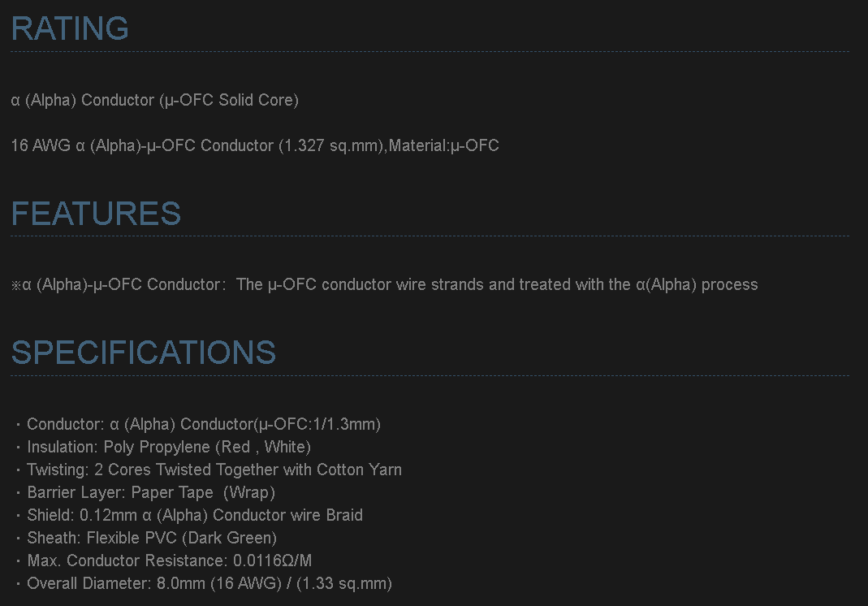This screenshot has width=868, height=606.
Task: Click the ※ symbol before the feature note
Action: click(16, 285)
